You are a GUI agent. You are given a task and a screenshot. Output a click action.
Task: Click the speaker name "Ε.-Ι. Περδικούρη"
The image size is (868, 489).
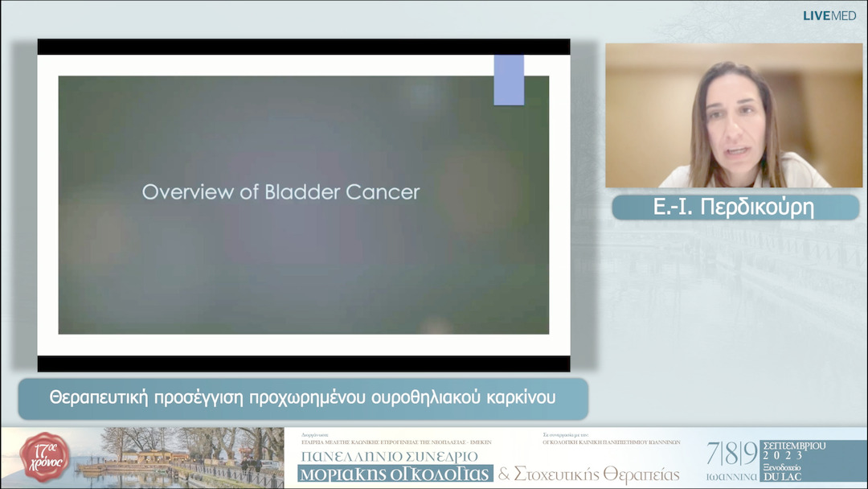coord(734,208)
